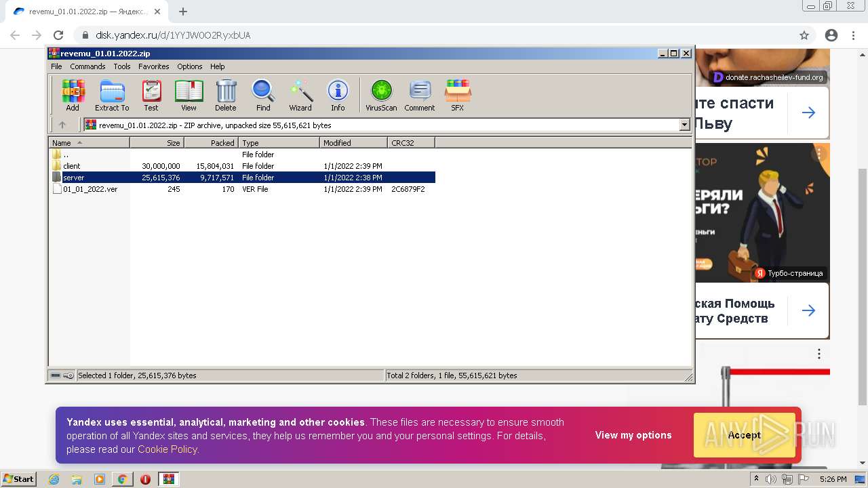Click the Add toolbar icon in WinRAR
The image size is (868, 488).
pyautogui.click(x=73, y=95)
